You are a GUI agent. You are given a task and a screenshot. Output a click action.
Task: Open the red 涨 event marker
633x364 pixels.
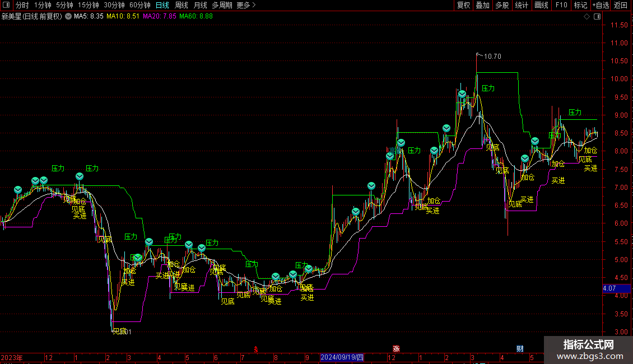[x=396, y=349]
